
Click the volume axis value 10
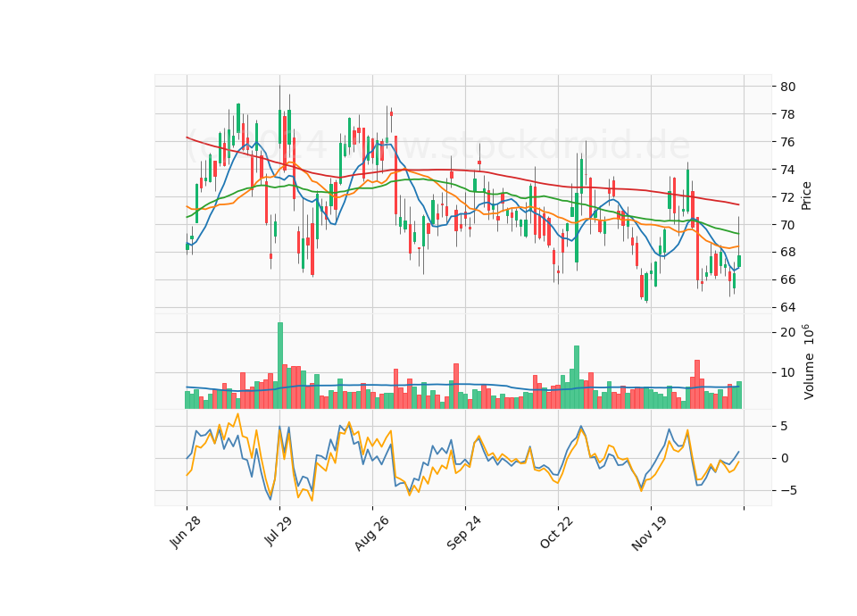click(x=787, y=373)
